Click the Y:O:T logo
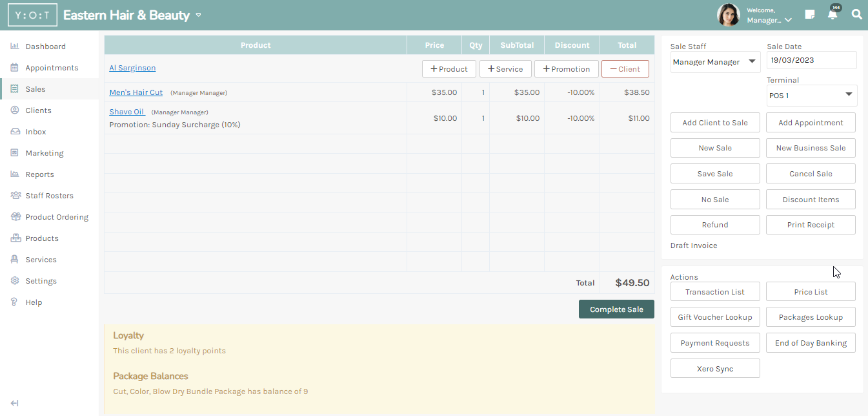 [x=32, y=15]
